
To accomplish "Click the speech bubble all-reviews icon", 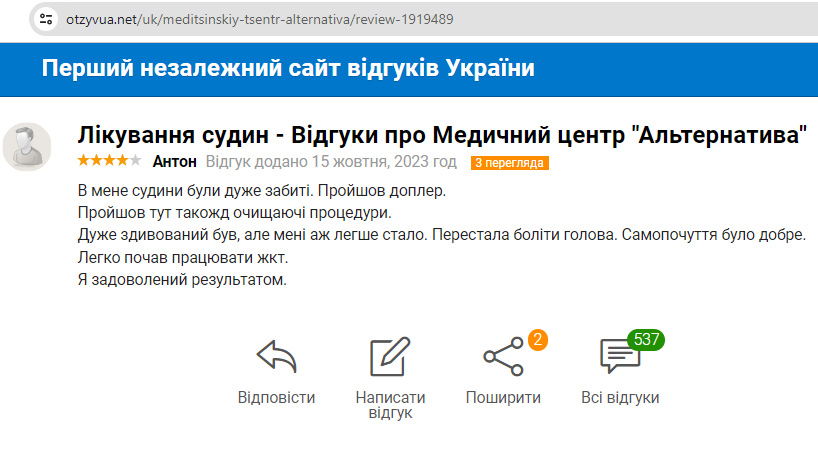I will [618, 357].
